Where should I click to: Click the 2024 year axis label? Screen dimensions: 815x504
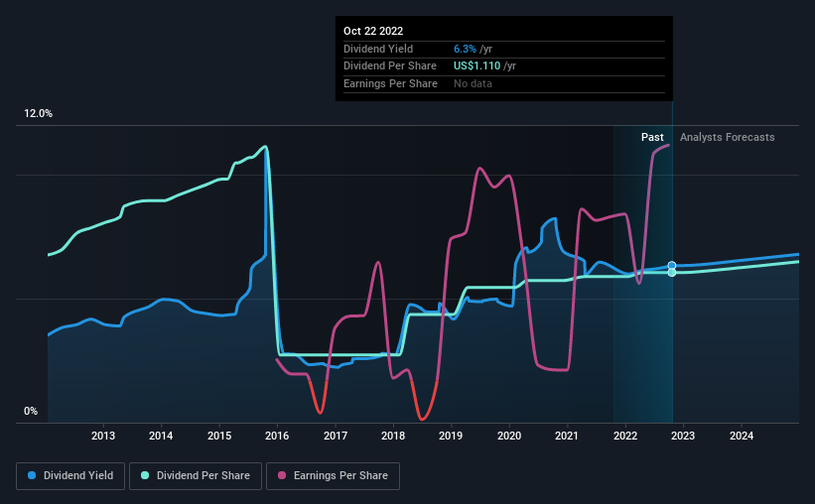coord(742,436)
